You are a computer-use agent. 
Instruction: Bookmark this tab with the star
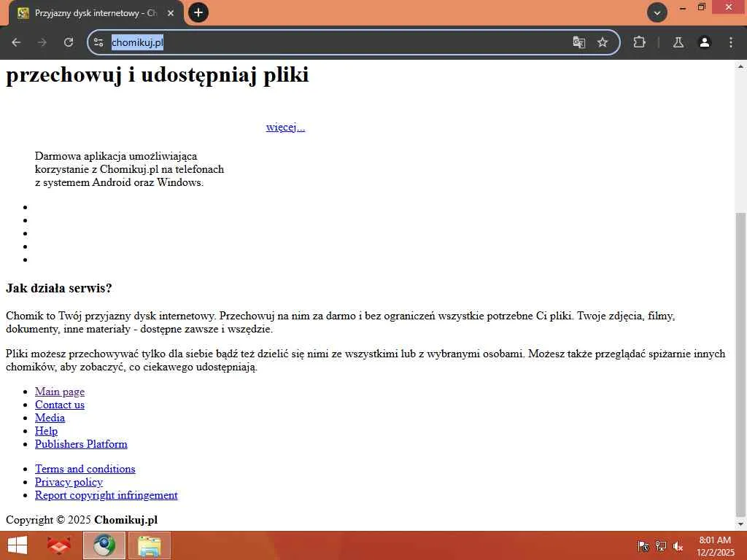pos(603,42)
